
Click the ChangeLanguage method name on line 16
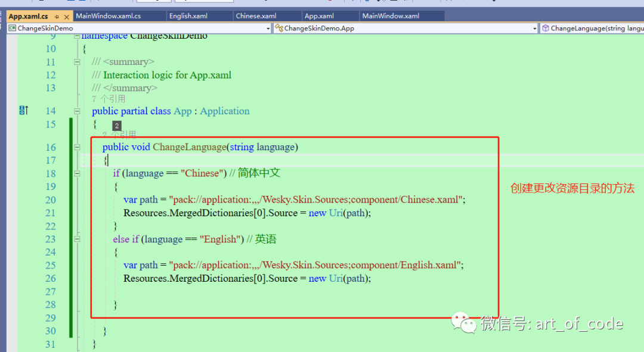(x=190, y=147)
